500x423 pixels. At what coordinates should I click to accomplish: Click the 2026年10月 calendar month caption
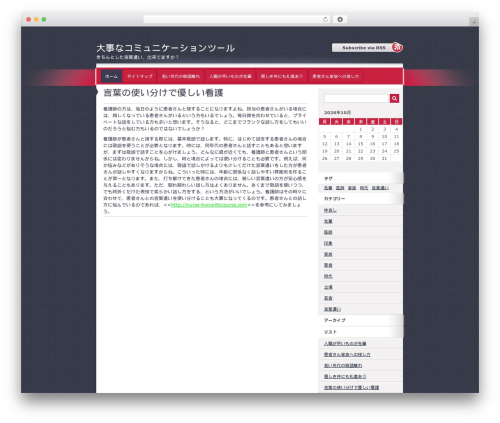(x=337, y=113)
